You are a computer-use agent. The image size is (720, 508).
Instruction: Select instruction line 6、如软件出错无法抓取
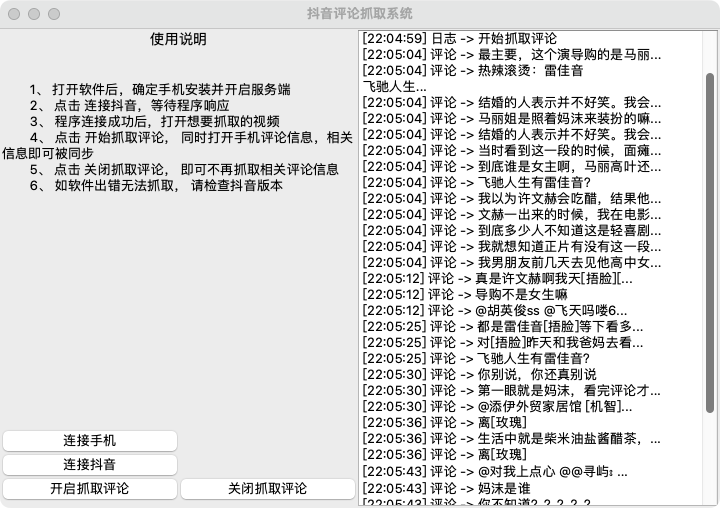tap(156, 186)
